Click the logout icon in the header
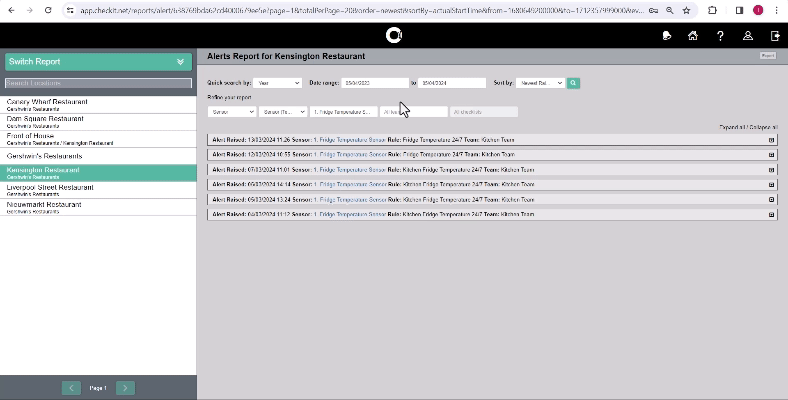This screenshot has width=788, height=400. 775,36
